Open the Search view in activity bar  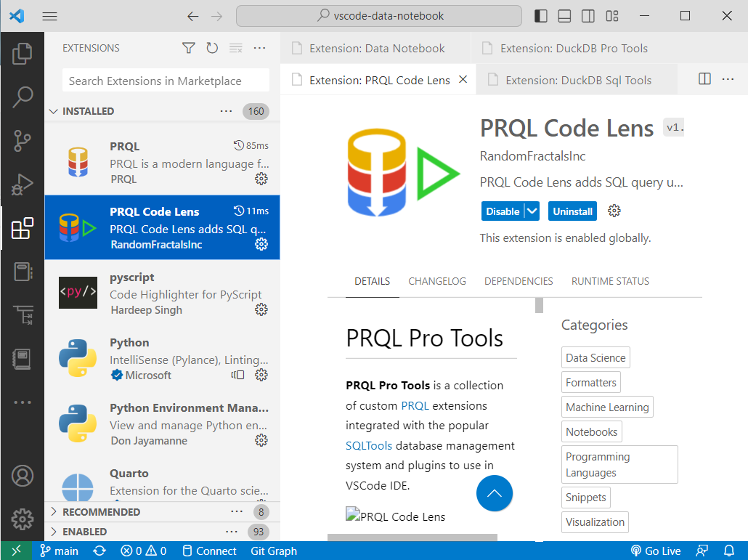click(22, 97)
